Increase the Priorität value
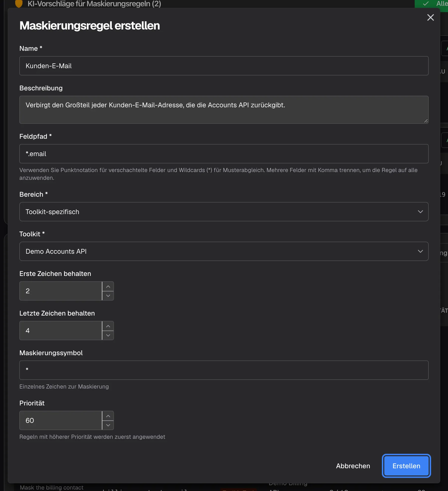This screenshot has height=491, width=448. pos(108,416)
